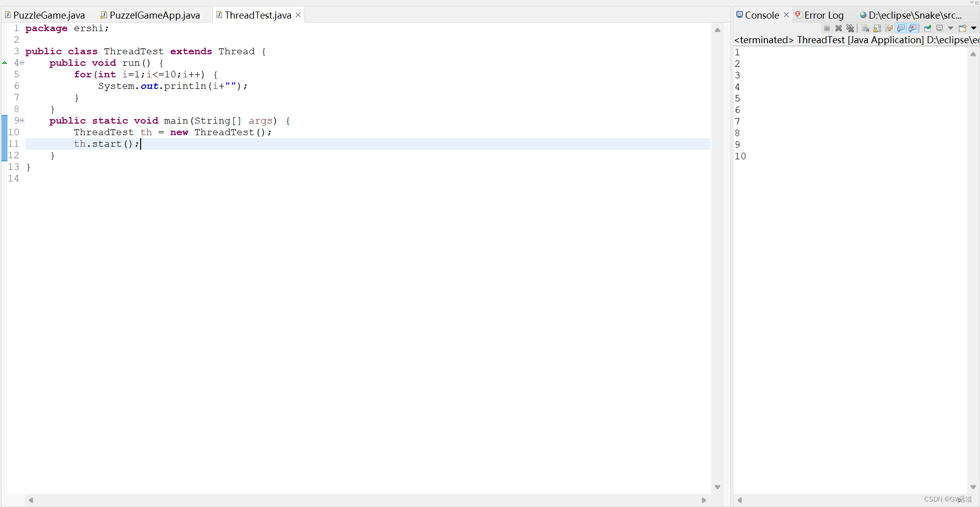Switch to the Error Log tab
The height and width of the screenshot is (507, 980).
819,15
